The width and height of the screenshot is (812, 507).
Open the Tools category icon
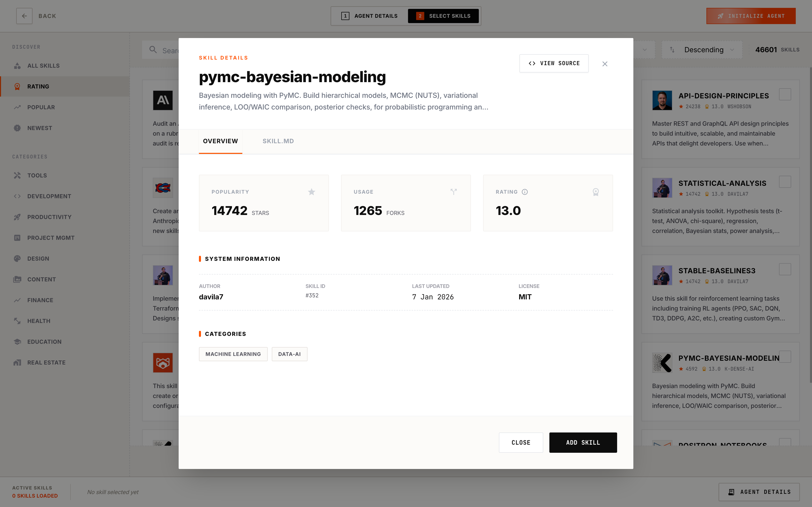tap(18, 175)
